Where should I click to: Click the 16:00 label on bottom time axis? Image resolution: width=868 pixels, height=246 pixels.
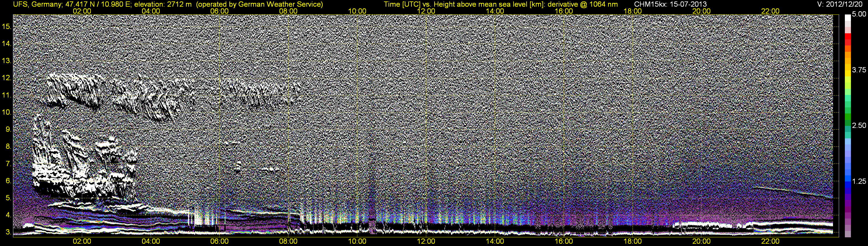point(564,242)
